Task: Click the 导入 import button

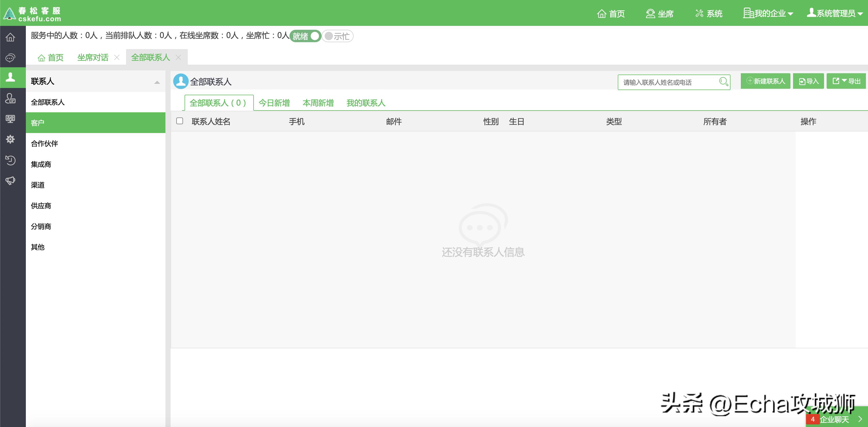Action: (808, 81)
